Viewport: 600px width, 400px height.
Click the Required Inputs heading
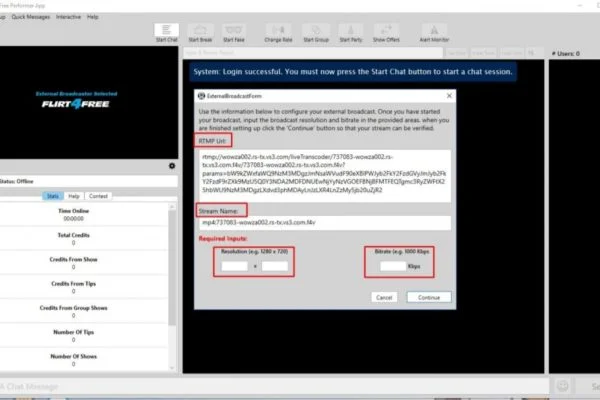pyautogui.click(x=223, y=238)
